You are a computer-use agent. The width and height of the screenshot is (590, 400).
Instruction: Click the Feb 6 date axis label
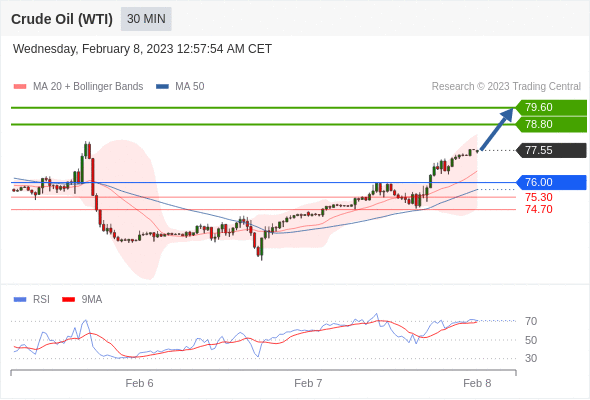(139, 383)
